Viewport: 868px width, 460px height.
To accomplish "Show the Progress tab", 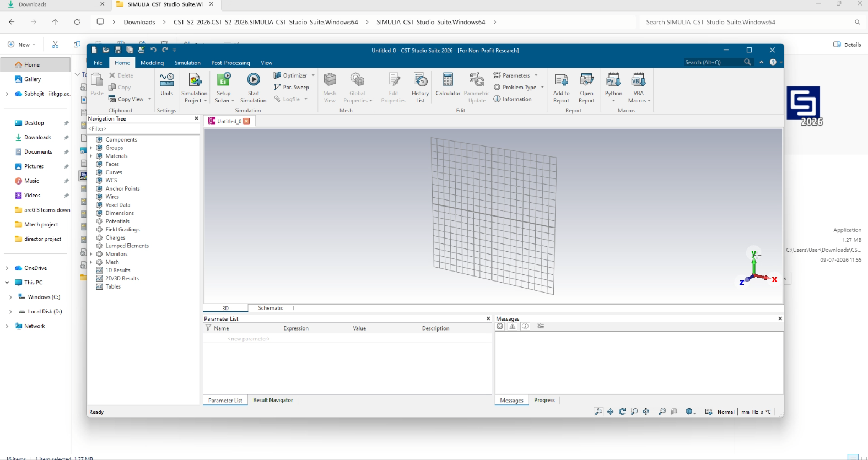I will pos(544,400).
